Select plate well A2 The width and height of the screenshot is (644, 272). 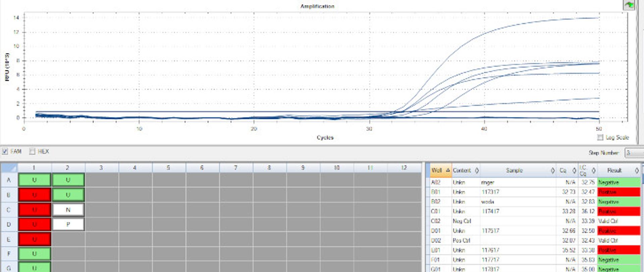pyautogui.click(x=68, y=180)
